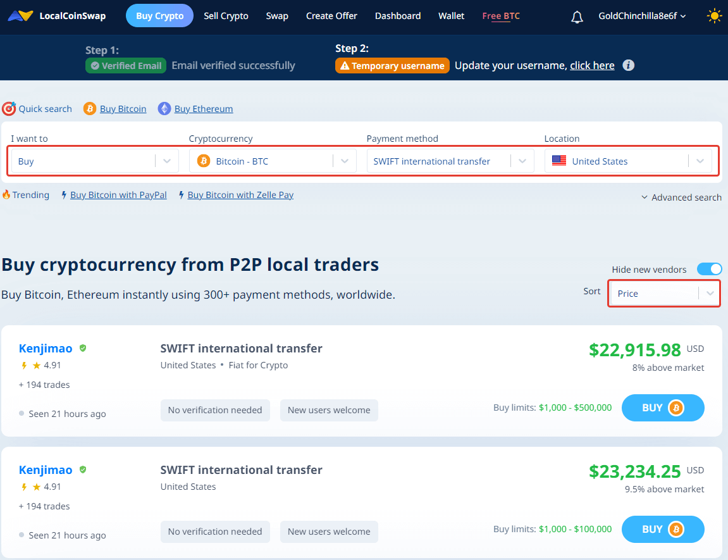Click the 9.5% above market text
The height and width of the screenshot is (560, 728).
[664, 489]
